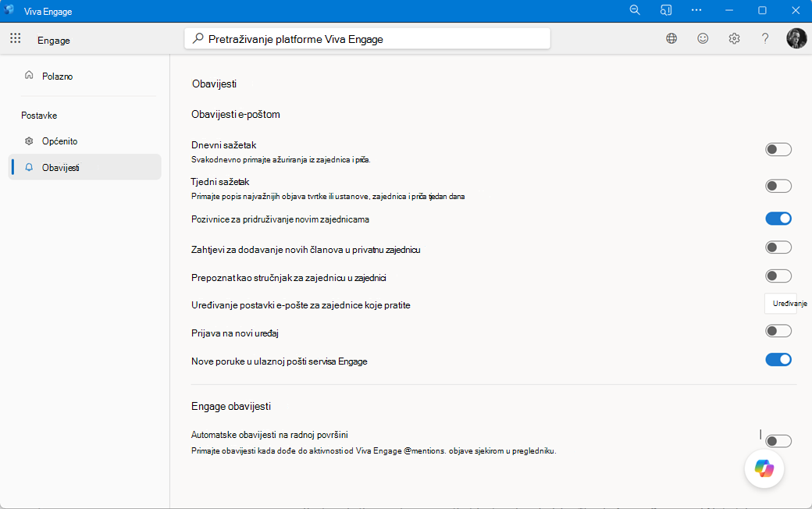
Task: Enable the Tjedni sažetak toggle
Action: 778,186
